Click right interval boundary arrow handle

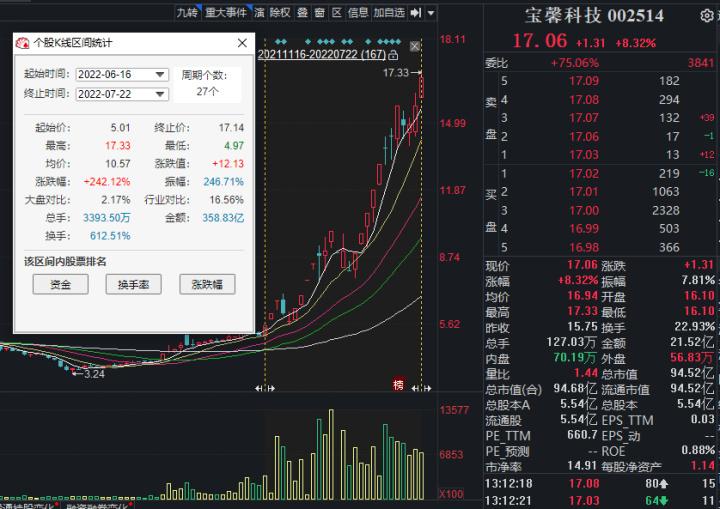[422, 389]
